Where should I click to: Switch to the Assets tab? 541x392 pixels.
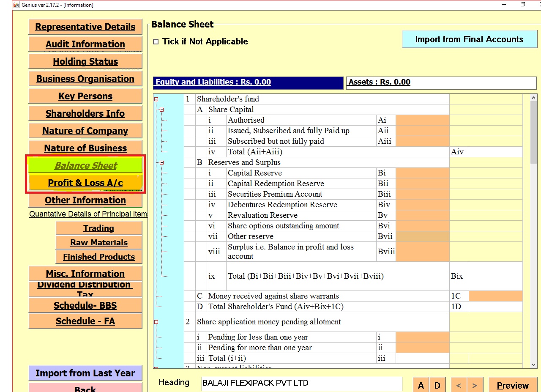coord(379,82)
